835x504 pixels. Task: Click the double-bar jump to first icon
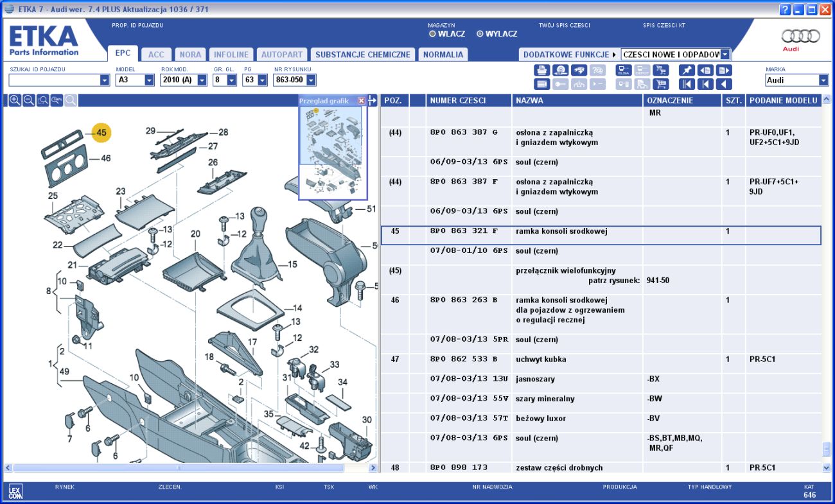(687, 84)
